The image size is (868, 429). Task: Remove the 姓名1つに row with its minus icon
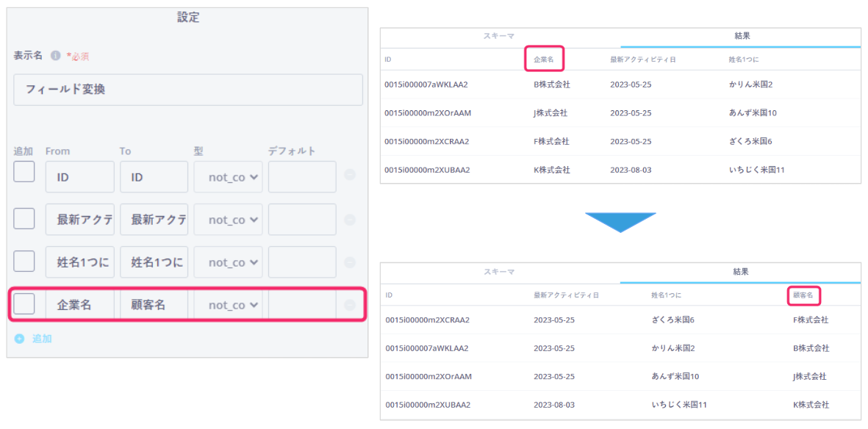click(x=350, y=262)
